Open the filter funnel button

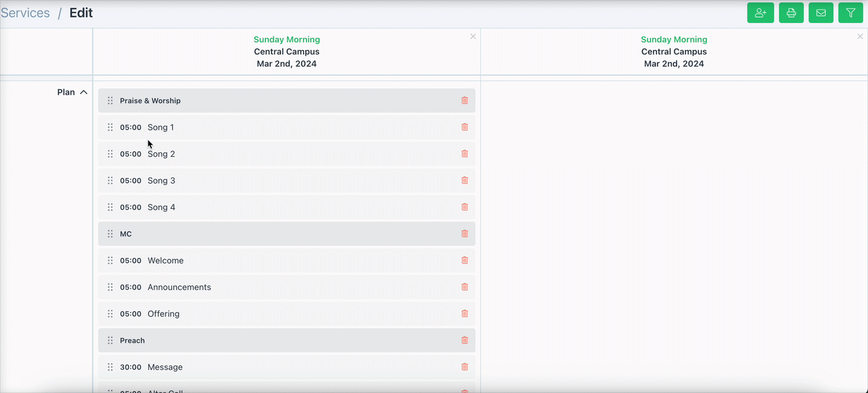850,13
